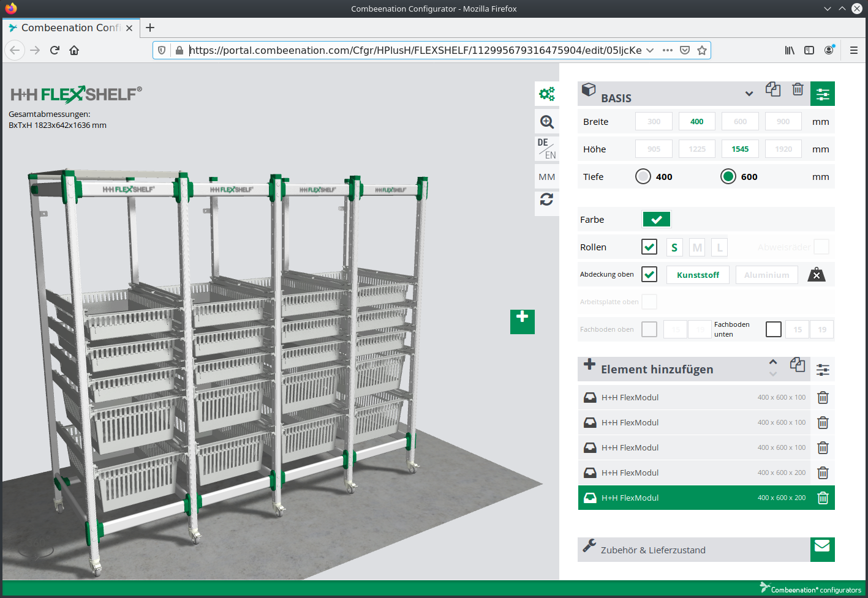Click the browser address URL field
Viewport: 868px width, 598px height.
[x=415, y=50]
